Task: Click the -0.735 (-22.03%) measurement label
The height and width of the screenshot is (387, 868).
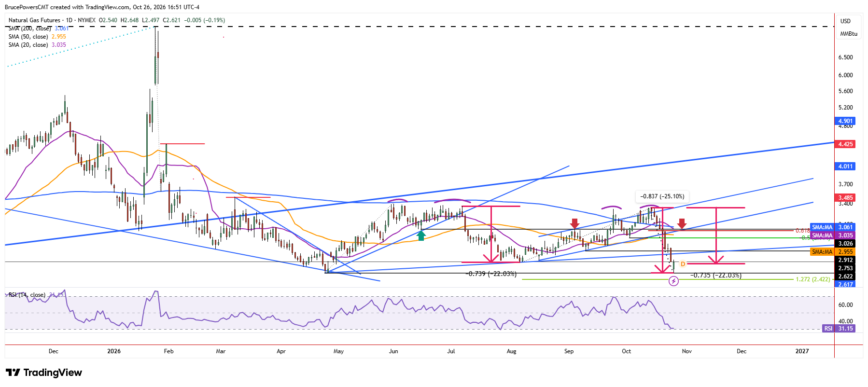Action: [716, 276]
